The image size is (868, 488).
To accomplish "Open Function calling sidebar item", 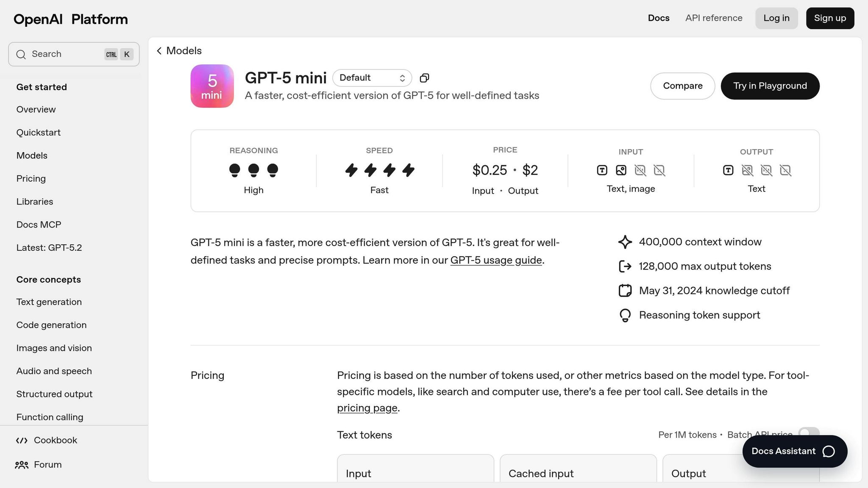I will tap(50, 417).
